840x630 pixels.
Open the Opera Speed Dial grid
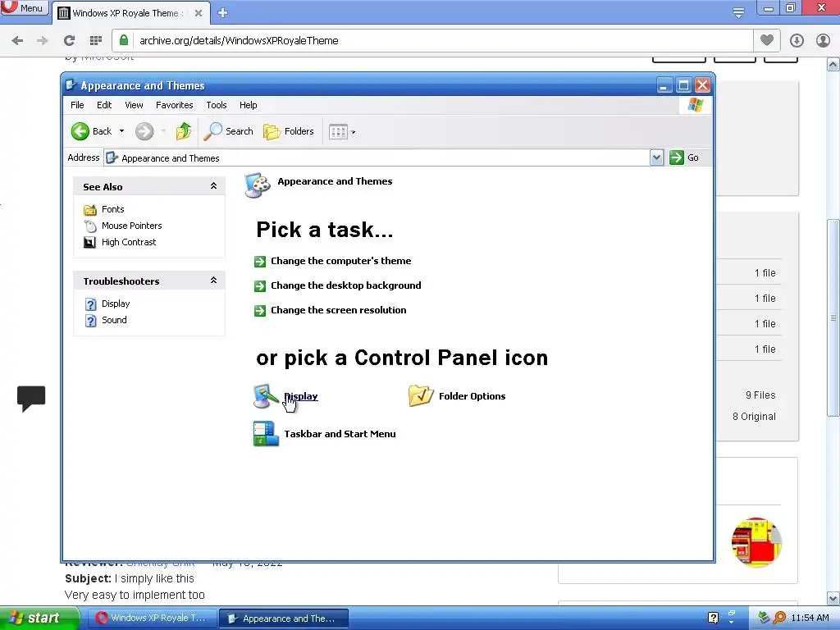pyautogui.click(x=96, y=41)
